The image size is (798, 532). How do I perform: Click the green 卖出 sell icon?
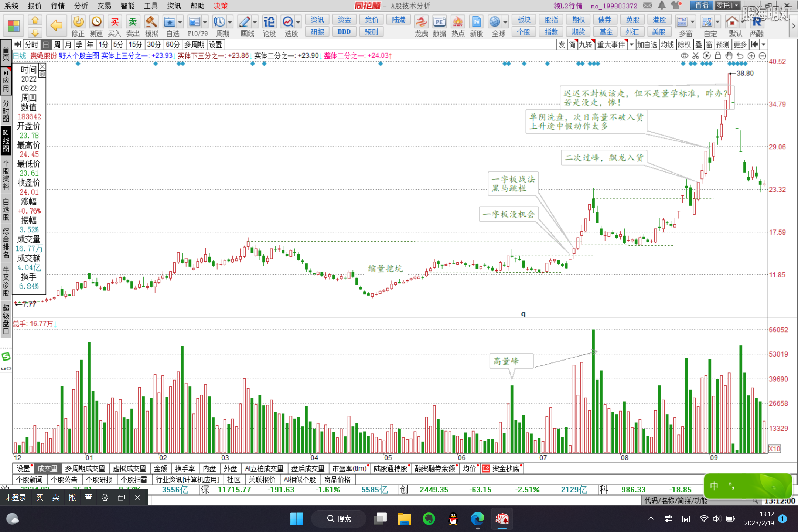tap(133, 22)
